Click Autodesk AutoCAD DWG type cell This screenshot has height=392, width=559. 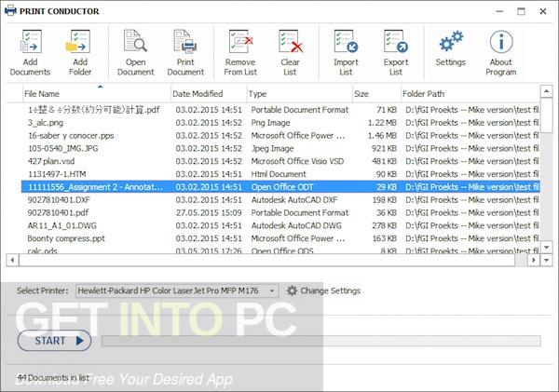point(296,225)
